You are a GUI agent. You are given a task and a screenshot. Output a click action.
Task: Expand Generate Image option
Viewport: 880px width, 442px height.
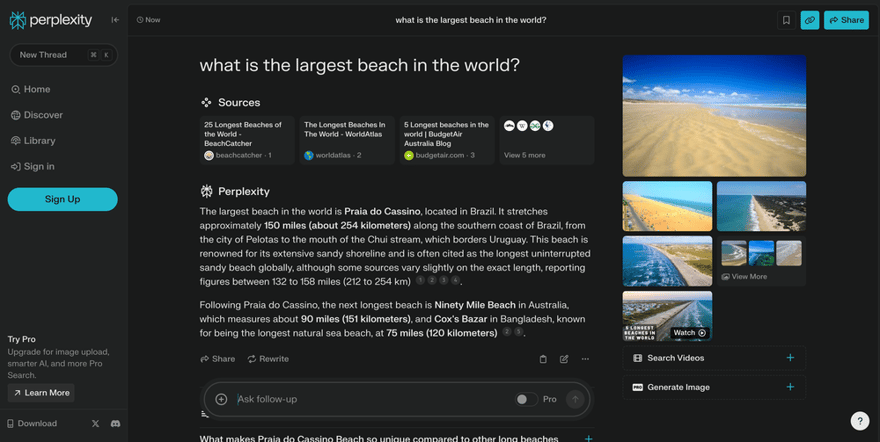714,387
